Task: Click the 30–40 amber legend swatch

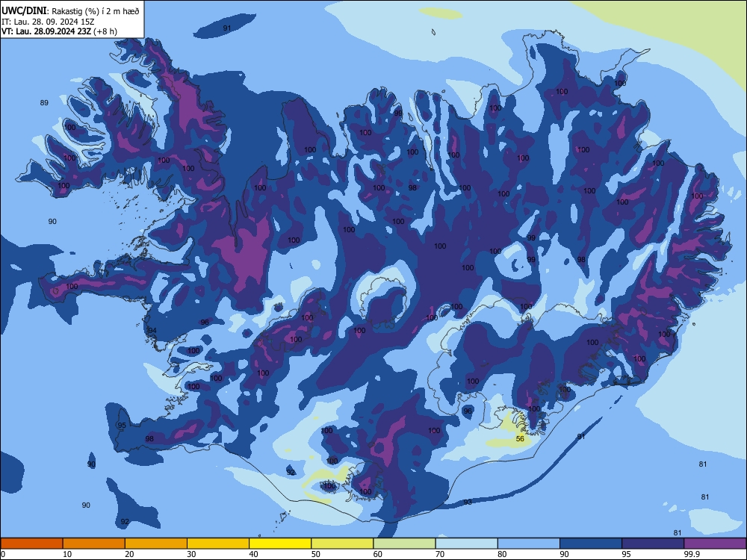Action: [x=218, y=544]
